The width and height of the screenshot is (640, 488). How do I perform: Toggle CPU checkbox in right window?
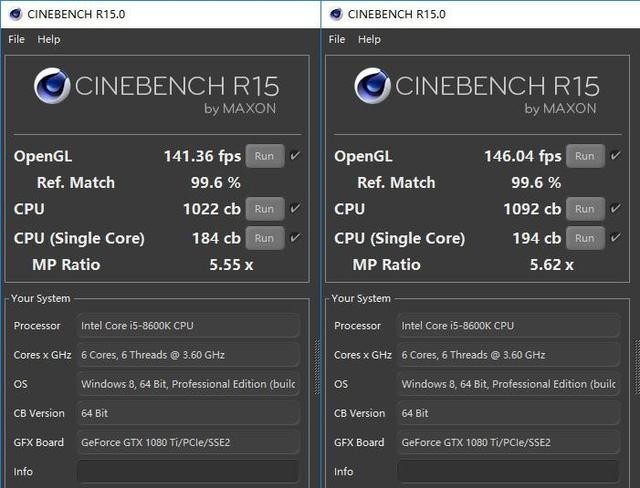tap(615, 209)
